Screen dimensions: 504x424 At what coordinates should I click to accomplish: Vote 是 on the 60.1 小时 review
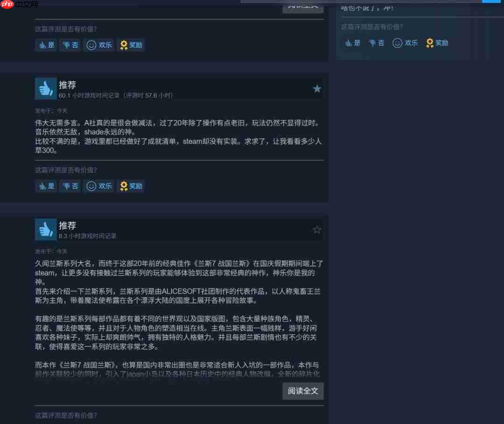click(46, 186)
